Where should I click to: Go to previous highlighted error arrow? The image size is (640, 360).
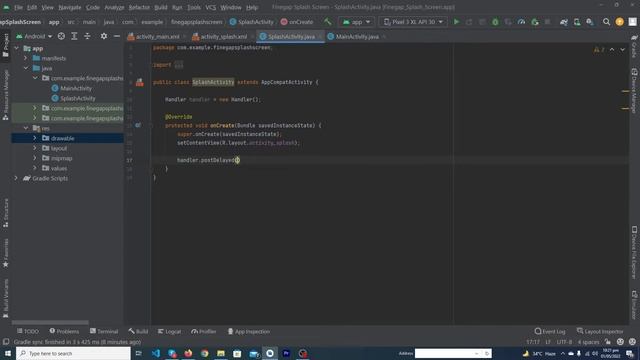(612, 49)
